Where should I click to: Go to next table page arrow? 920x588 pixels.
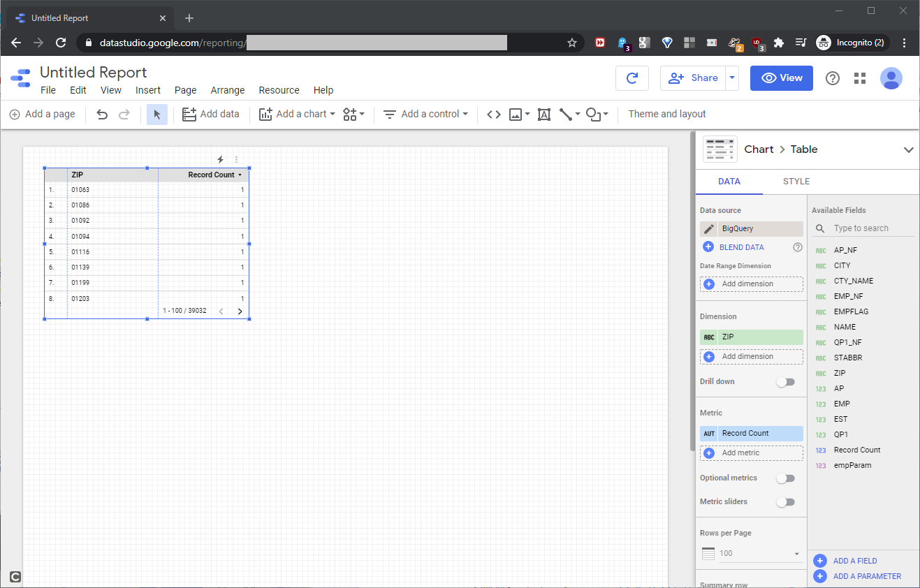click(x=240, y=311)
